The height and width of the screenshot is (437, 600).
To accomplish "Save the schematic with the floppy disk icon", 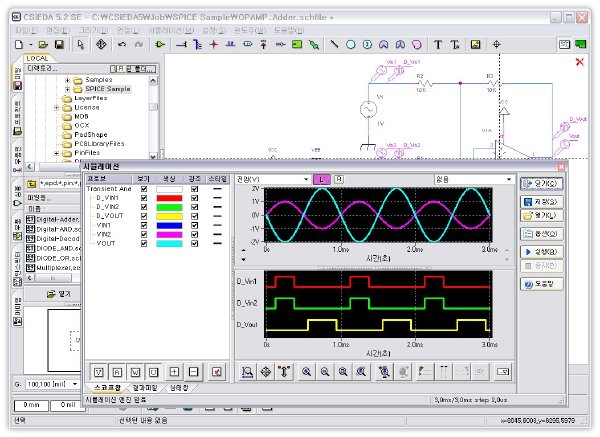I will [x=59, y=44].
